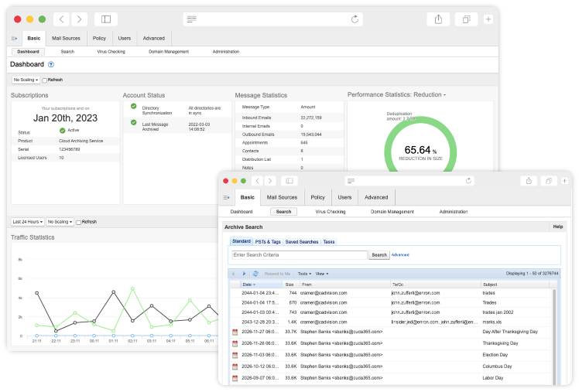Viewport: 579px width, 392px height.
Task: Open the show tabs icon in front browser
Action: (548, 181)
